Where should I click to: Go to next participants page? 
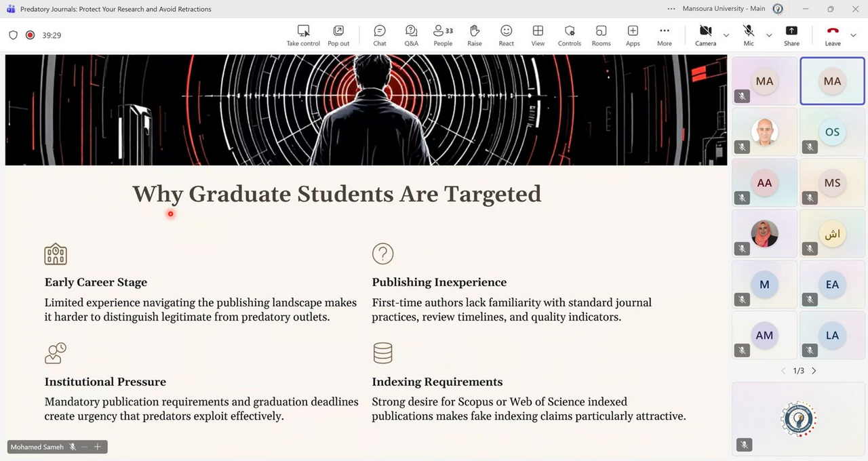click(814, 371)
